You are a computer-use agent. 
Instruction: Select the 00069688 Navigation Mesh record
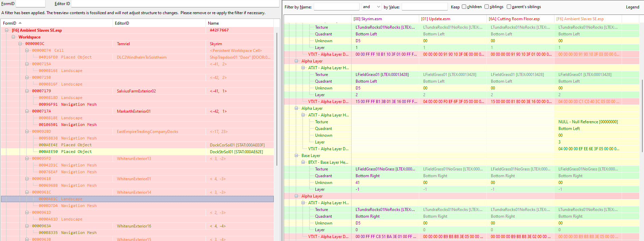(137, 185)
